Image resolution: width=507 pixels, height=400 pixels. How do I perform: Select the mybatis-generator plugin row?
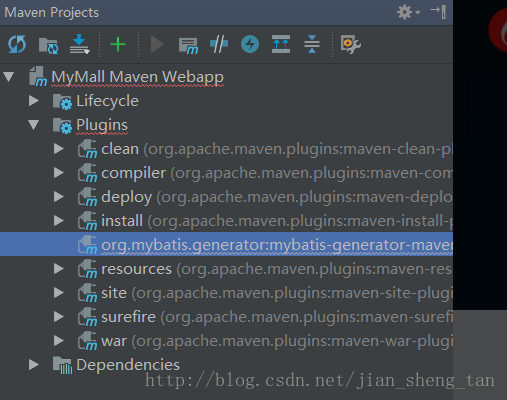[x=226, y=244]
